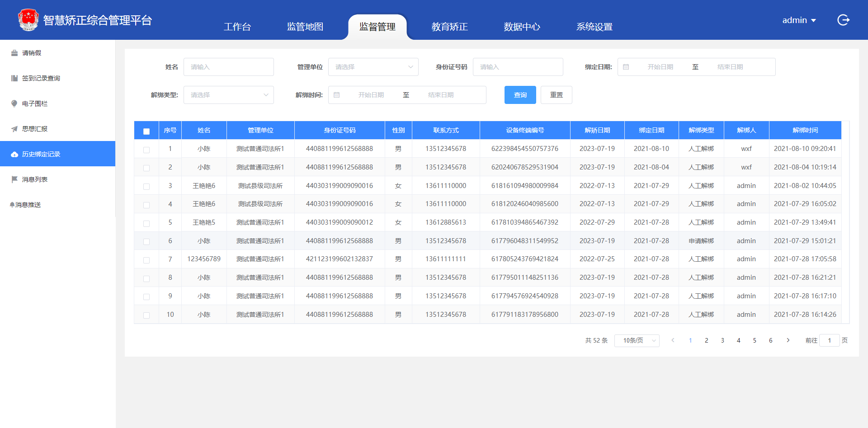Click the platform emblem logo
The height and width of the screenshot is (428, 868).
click(28, 20)
